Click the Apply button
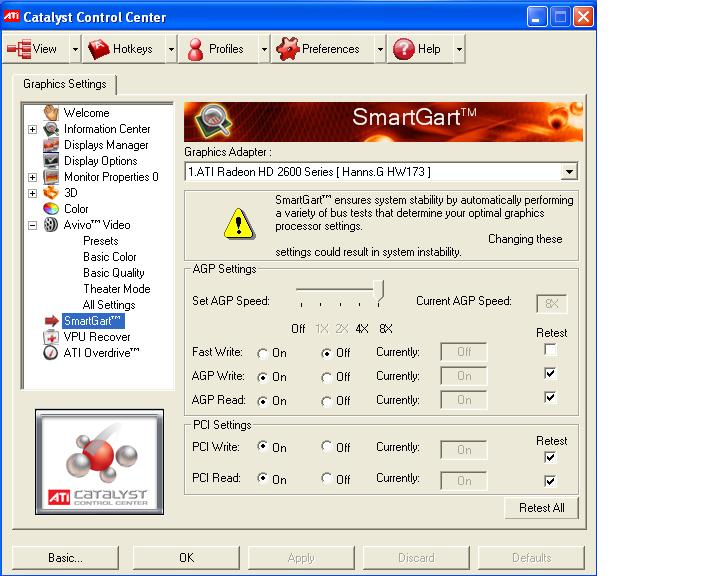 [x=301, y=558]
